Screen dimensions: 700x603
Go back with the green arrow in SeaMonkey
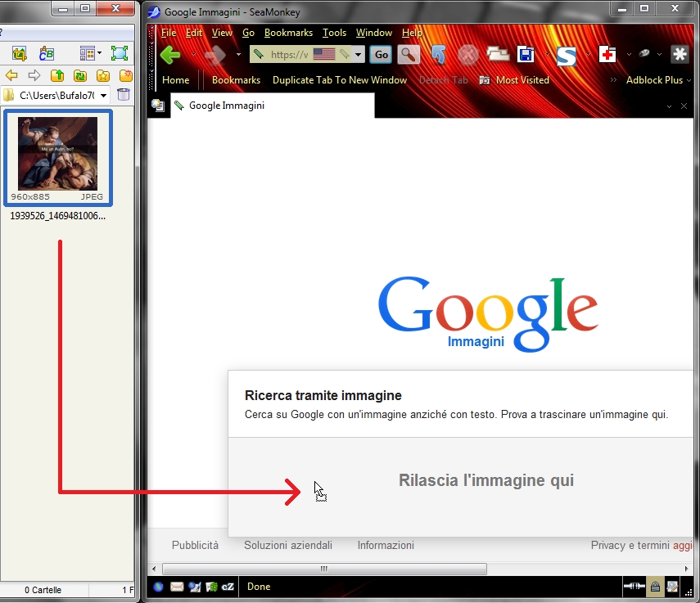[170, 55]
